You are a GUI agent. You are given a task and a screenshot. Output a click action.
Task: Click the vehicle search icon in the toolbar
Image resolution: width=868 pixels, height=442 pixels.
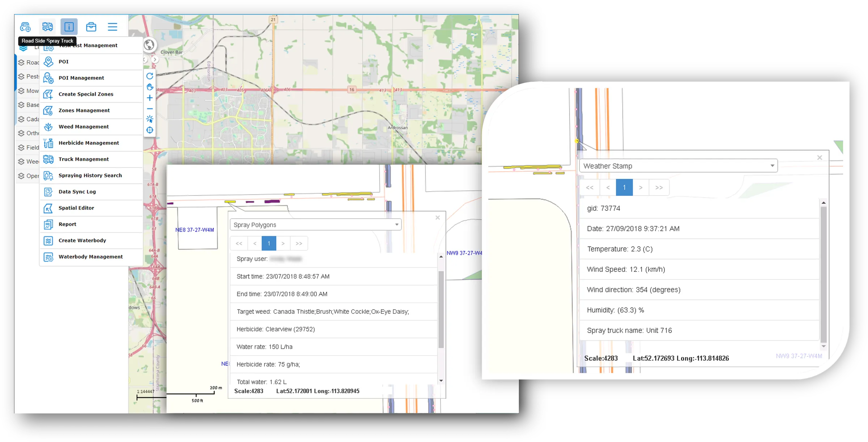pos(25,27)
